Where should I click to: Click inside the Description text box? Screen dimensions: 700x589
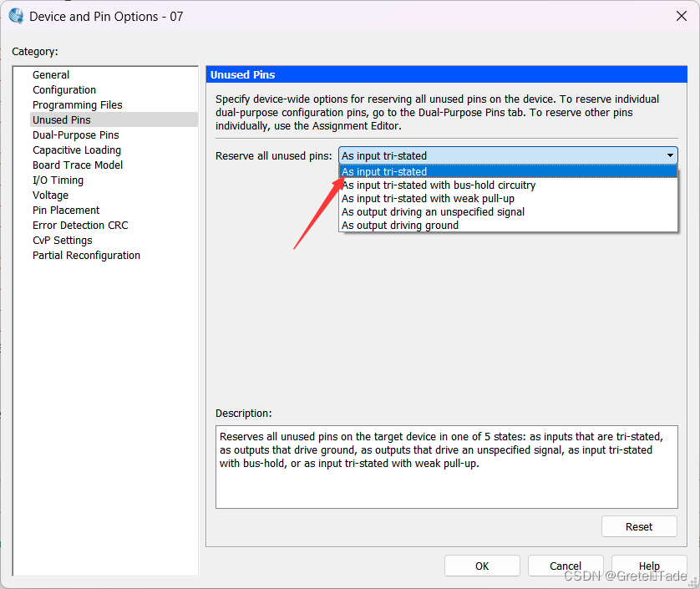pos(446,467)
